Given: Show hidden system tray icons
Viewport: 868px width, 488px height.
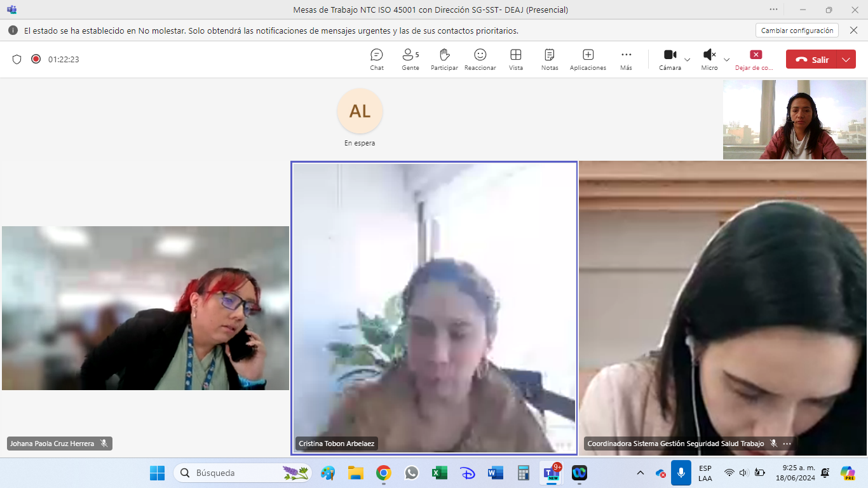Looking at the screenshot, I should pos(640,473).
